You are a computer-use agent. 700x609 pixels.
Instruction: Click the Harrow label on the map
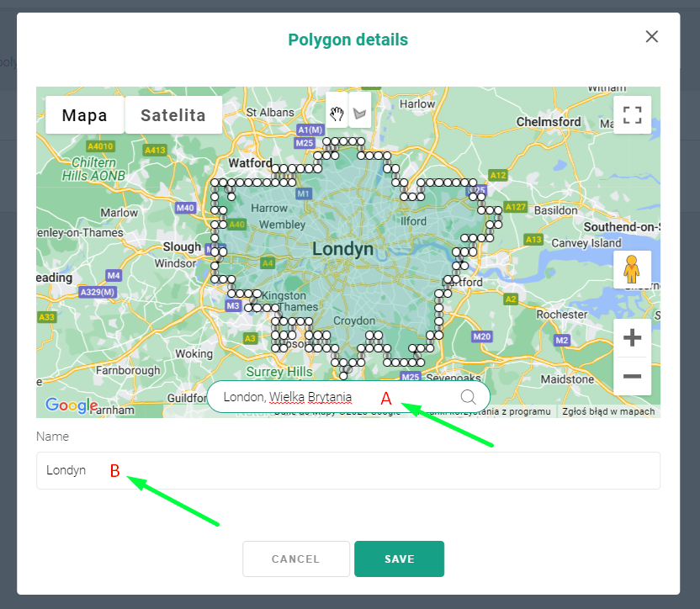click(x=269, y=208)
